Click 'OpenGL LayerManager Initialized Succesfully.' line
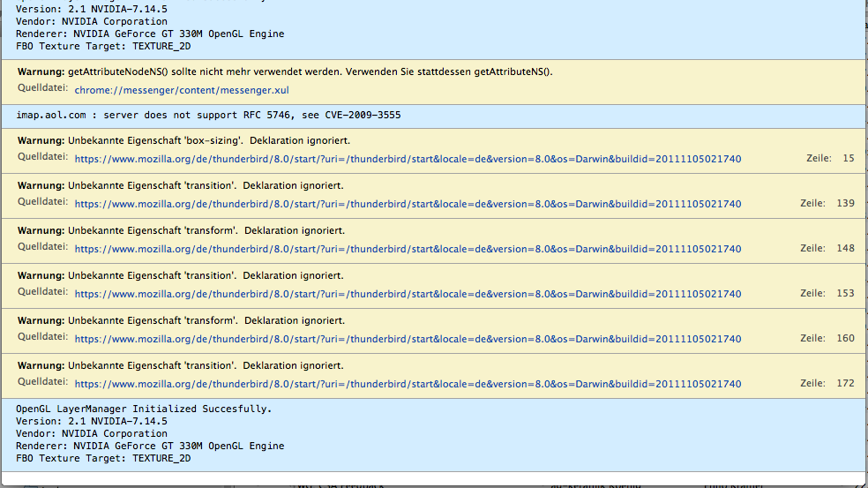 pyautogui.click(x=144, y=409)
